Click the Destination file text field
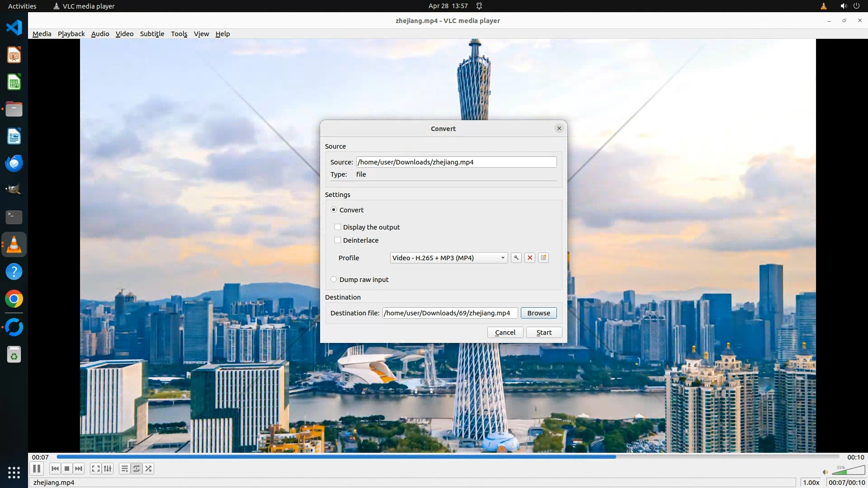Viewport: 868px width, 488px height. pos(449,313)
